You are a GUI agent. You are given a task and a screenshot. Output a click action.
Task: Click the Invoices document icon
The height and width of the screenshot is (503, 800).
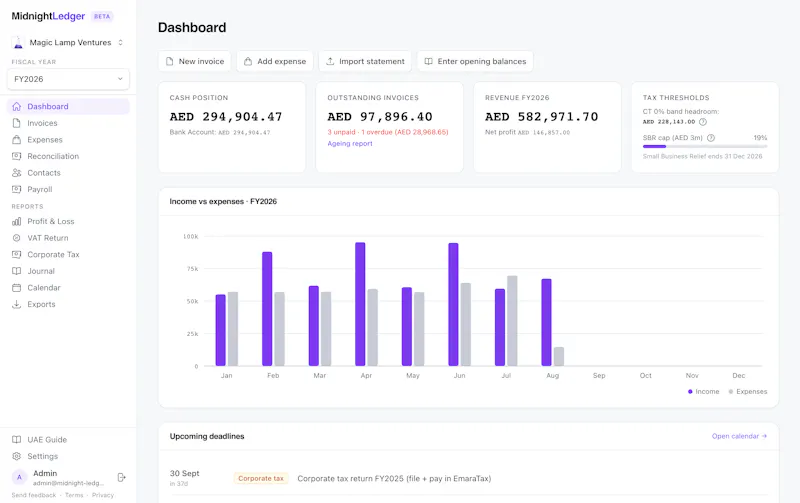[x=16, y=123]
